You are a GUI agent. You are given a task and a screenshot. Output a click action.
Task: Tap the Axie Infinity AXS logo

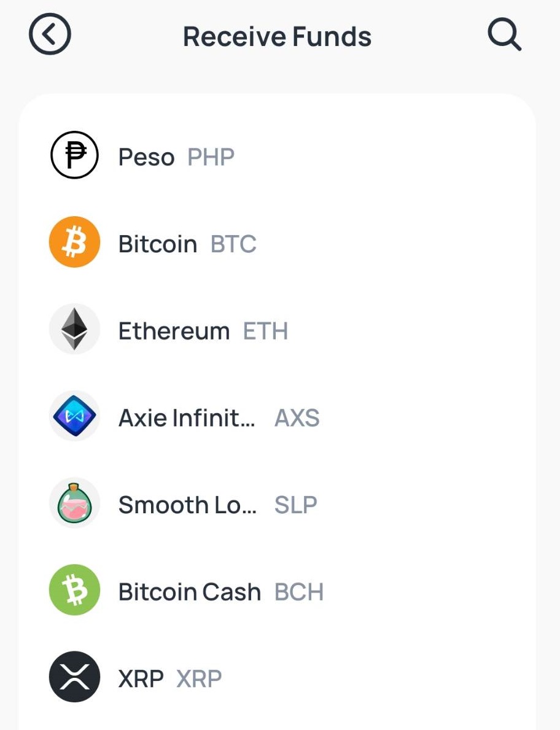[74, 416]
